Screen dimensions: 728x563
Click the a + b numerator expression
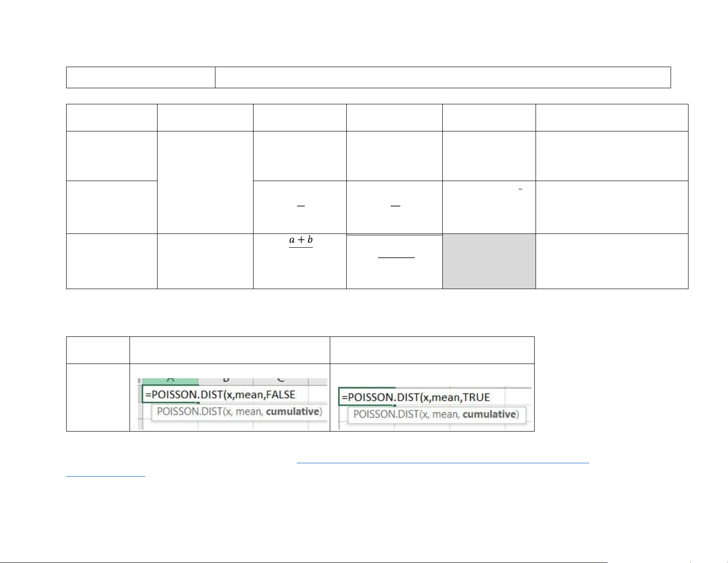click(301, 240)
